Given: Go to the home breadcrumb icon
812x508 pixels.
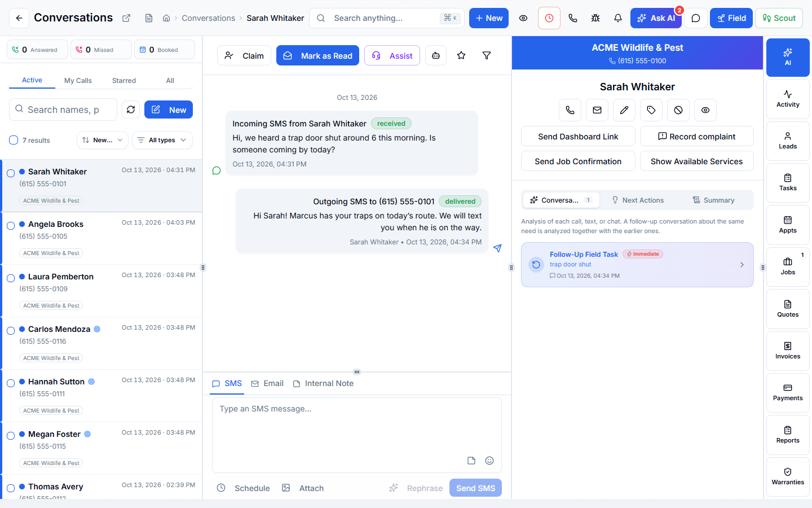Looking at the screenshot, I should point(166,18).
